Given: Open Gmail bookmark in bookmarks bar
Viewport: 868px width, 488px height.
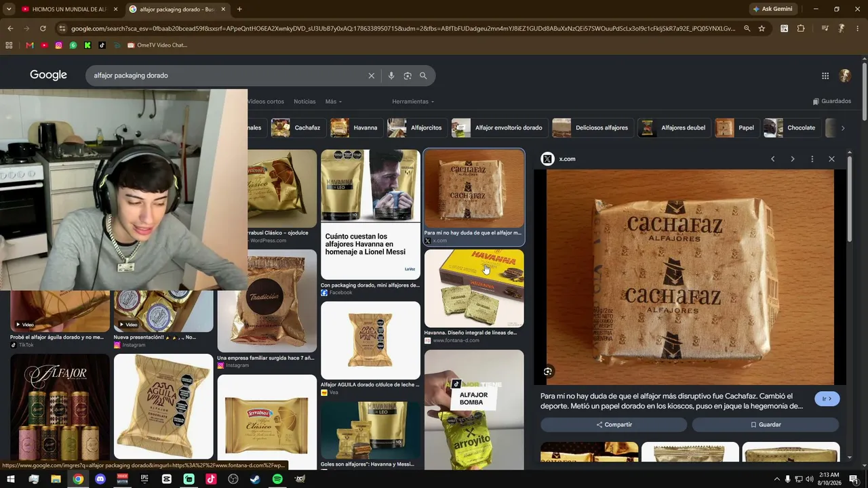Looking at the screenshot, I should click(29, 45).
